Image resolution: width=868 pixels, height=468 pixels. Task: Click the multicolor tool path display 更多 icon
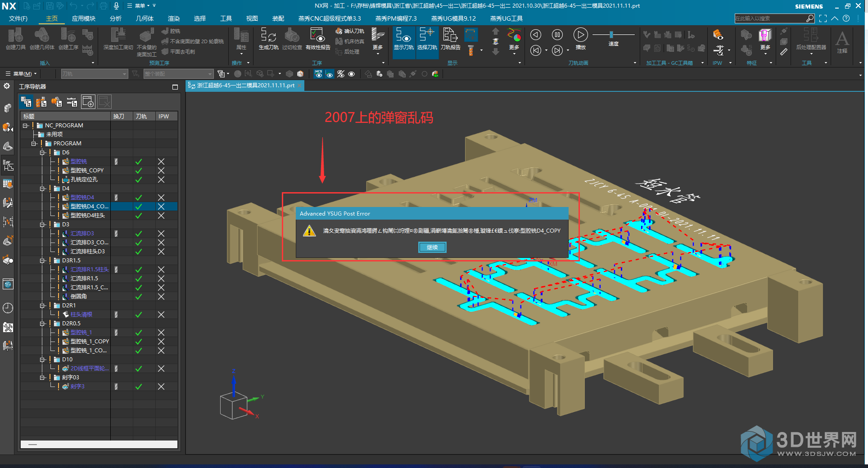pyautogui.click(x=514, y=35)
